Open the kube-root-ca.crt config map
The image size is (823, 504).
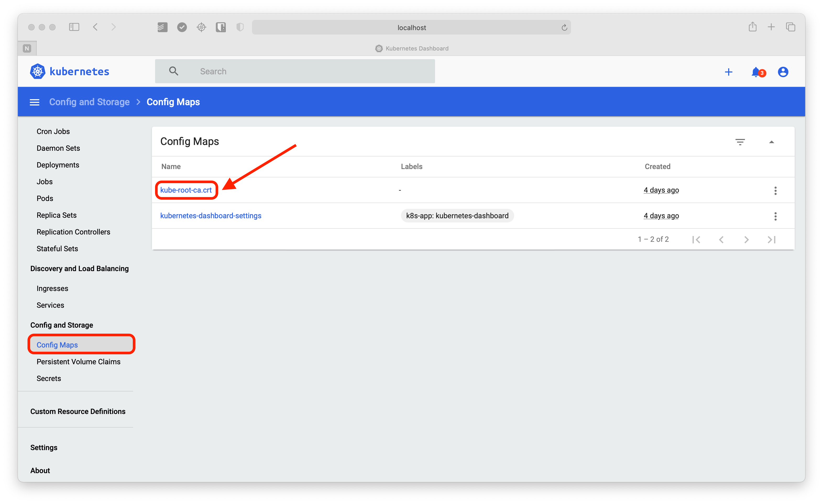(x=186, y=190)
